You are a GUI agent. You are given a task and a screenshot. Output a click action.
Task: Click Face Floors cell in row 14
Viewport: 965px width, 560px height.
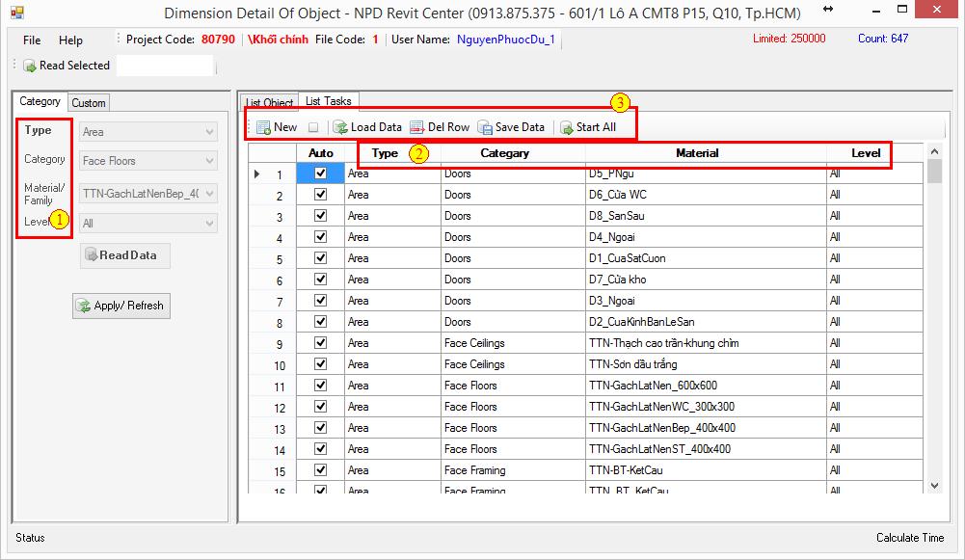tap(513, 449)
